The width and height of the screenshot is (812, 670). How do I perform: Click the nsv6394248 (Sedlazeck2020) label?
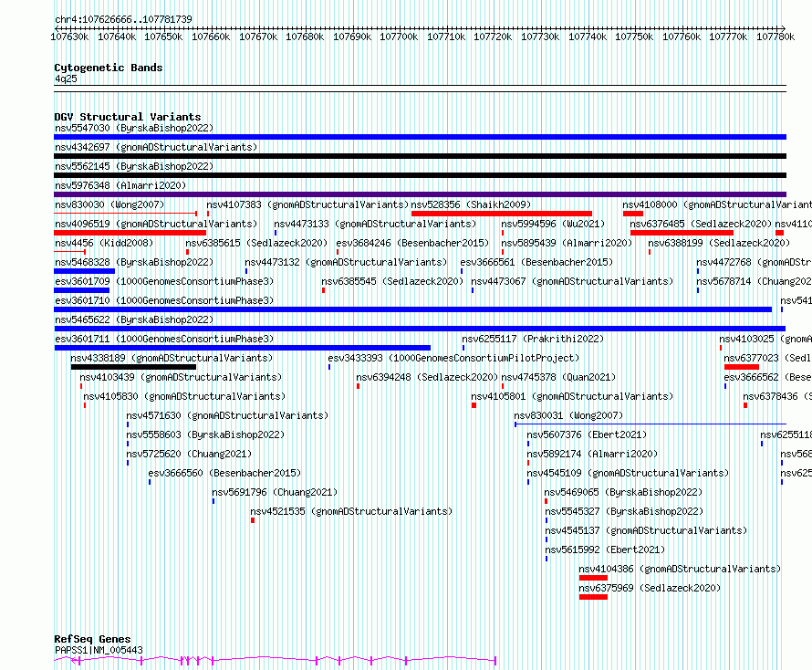pyautogui.click(x=427, y=377)
